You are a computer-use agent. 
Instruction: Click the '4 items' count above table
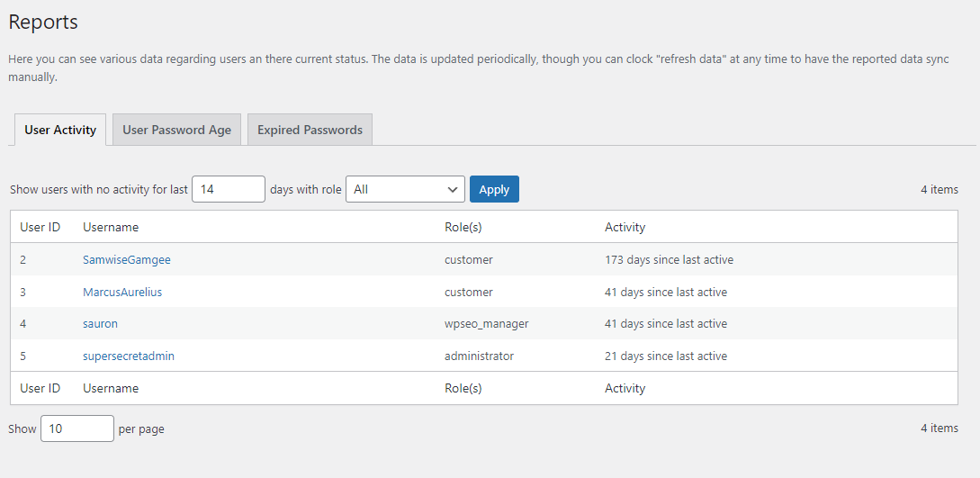[x=940, y=189]
